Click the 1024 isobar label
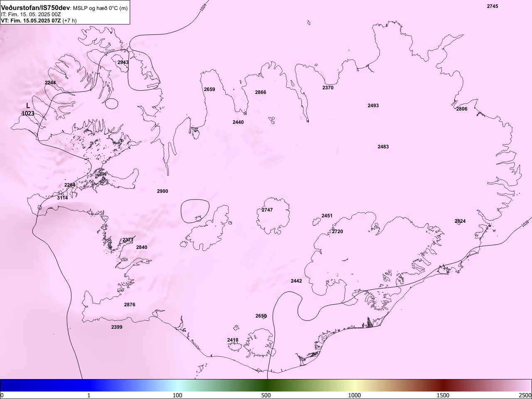Viewport: 532px width, 399px height. pyautogui.click(x=202, y=7)
